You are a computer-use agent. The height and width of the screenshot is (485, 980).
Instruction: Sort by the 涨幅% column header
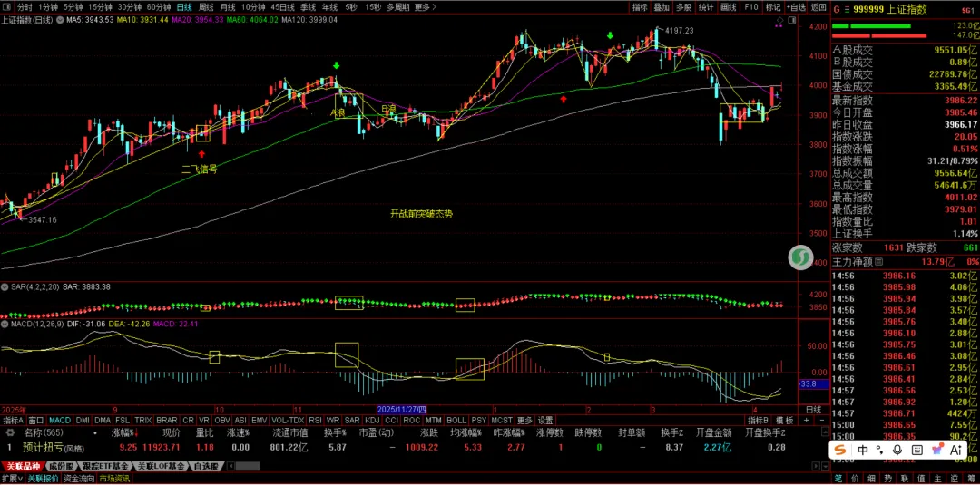[123, 432]
